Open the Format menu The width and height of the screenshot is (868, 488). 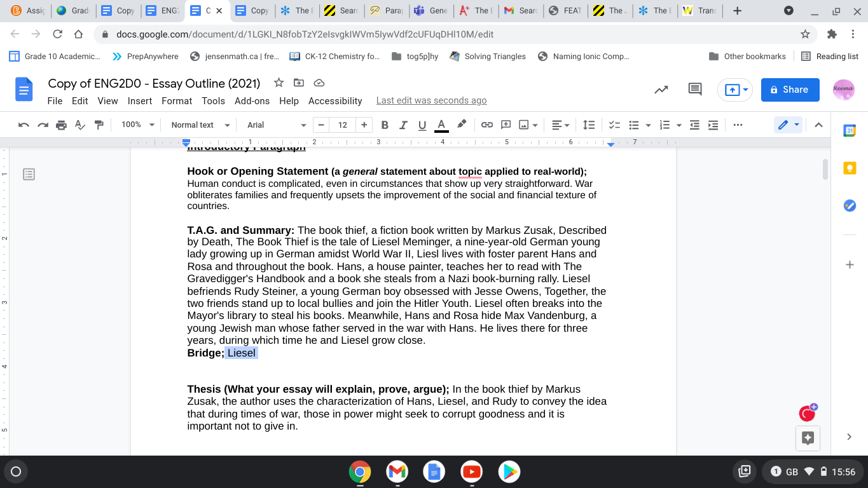(x=177, y=101)
